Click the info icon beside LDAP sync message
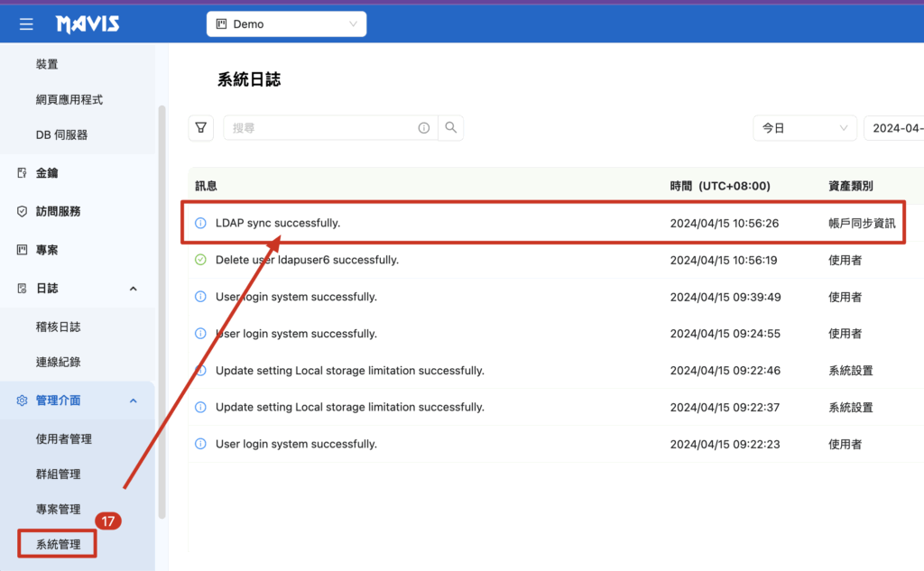924x571 pixels. (200, 223)
